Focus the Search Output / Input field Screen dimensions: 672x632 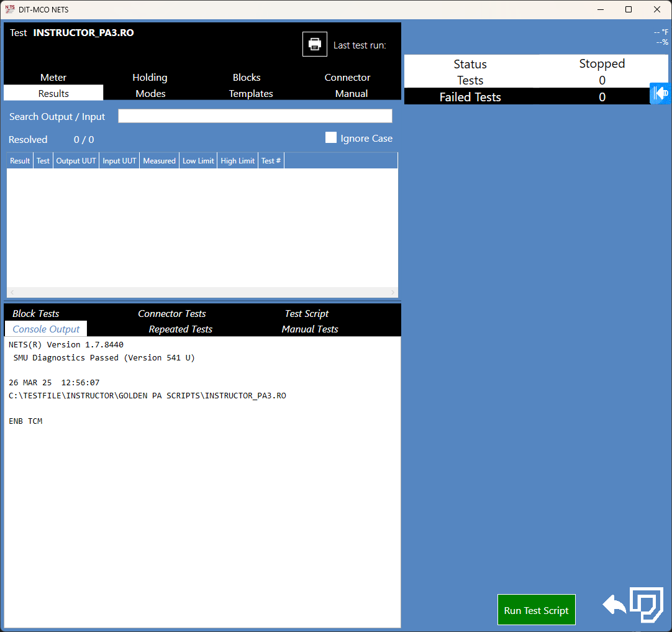tap(255, 116)
